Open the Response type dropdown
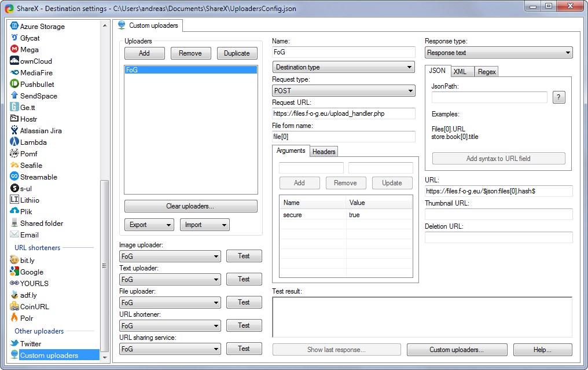The image size is (588, 370). click(x=499, y=53)
